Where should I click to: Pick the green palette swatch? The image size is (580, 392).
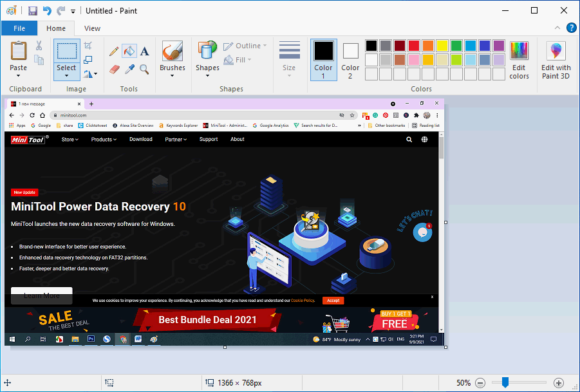click(456, 46)
